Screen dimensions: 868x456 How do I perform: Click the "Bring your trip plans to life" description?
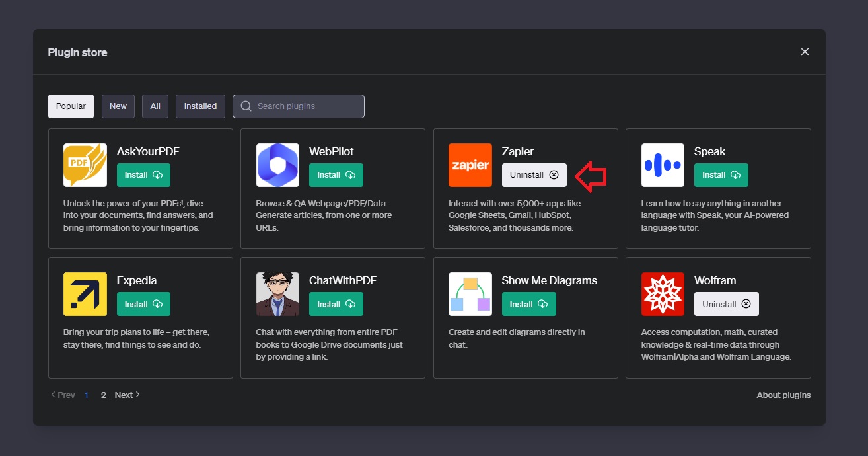[x=136, y=338]
